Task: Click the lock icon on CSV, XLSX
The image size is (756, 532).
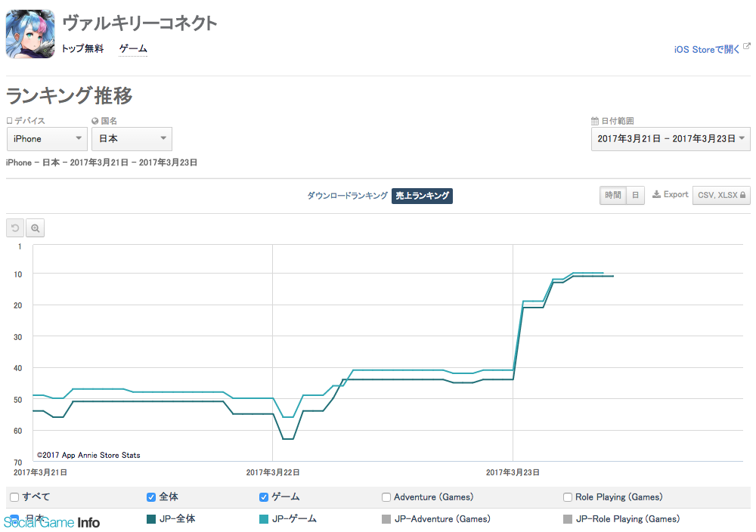Action: (742, 195)
